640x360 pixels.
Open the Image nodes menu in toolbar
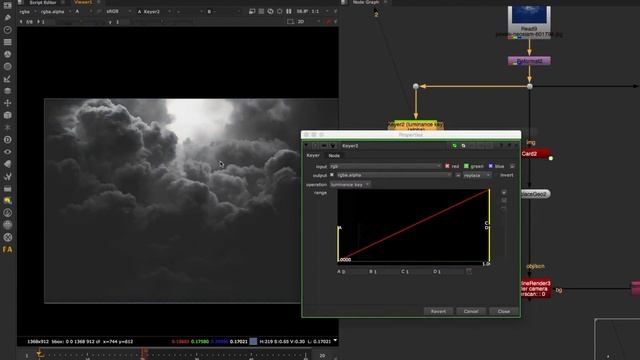point(7,5)
